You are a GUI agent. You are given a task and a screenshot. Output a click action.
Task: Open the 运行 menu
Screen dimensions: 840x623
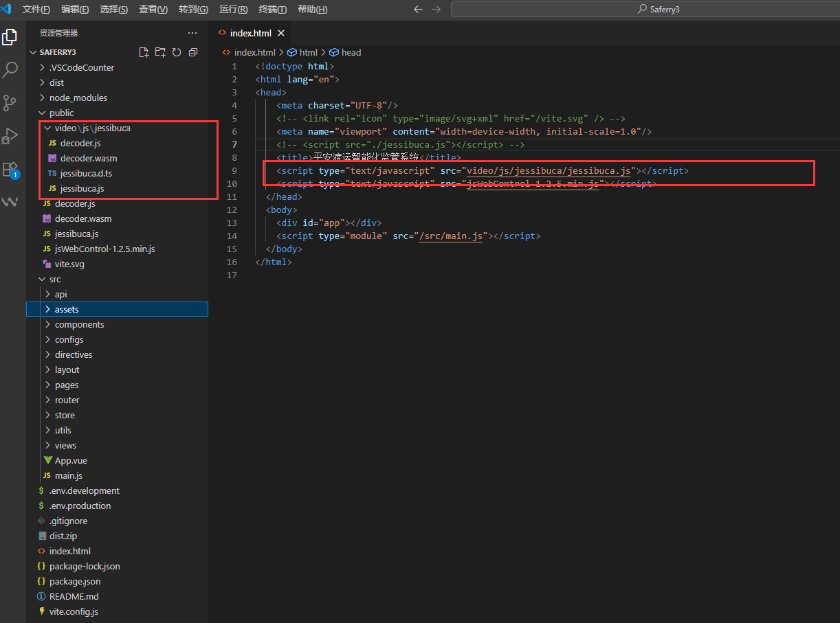click(232, 9)
